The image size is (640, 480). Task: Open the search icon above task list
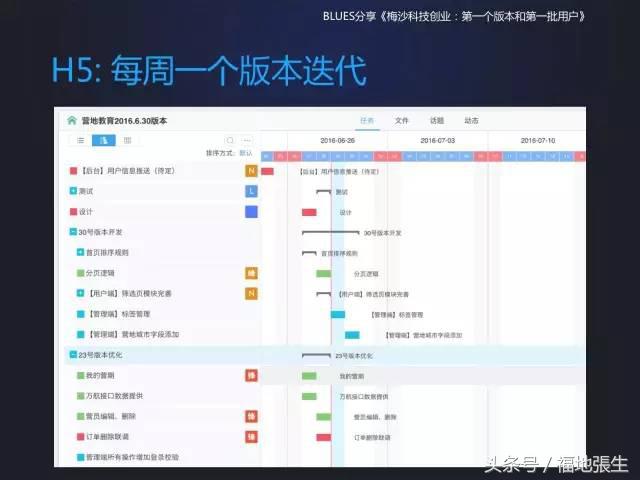point(230,140)
